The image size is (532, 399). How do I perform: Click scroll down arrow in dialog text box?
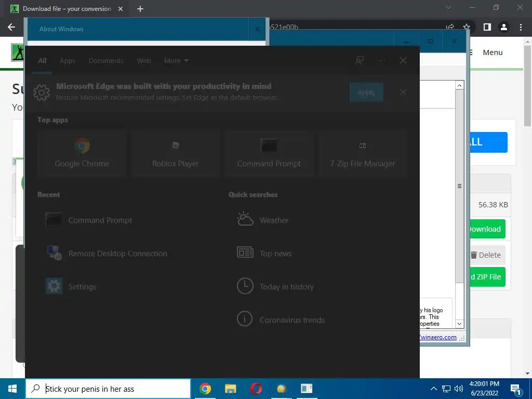(x=459, y=324)
